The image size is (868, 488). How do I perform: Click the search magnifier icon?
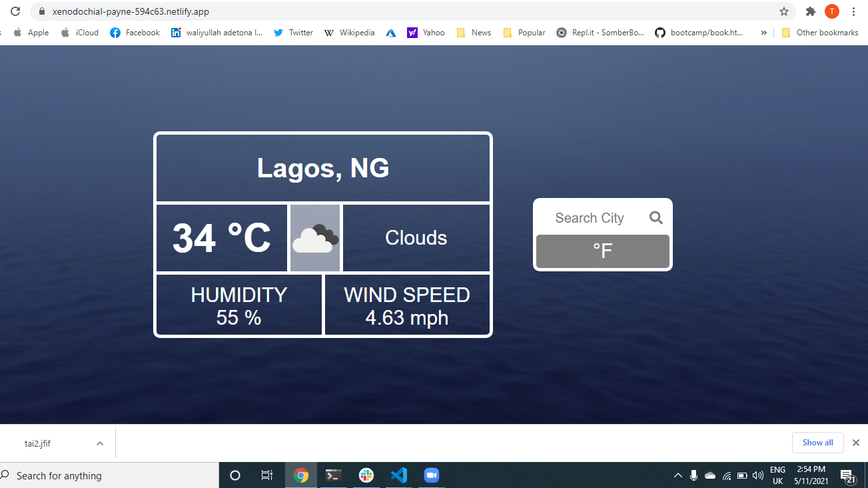click(x=655, y=217)
